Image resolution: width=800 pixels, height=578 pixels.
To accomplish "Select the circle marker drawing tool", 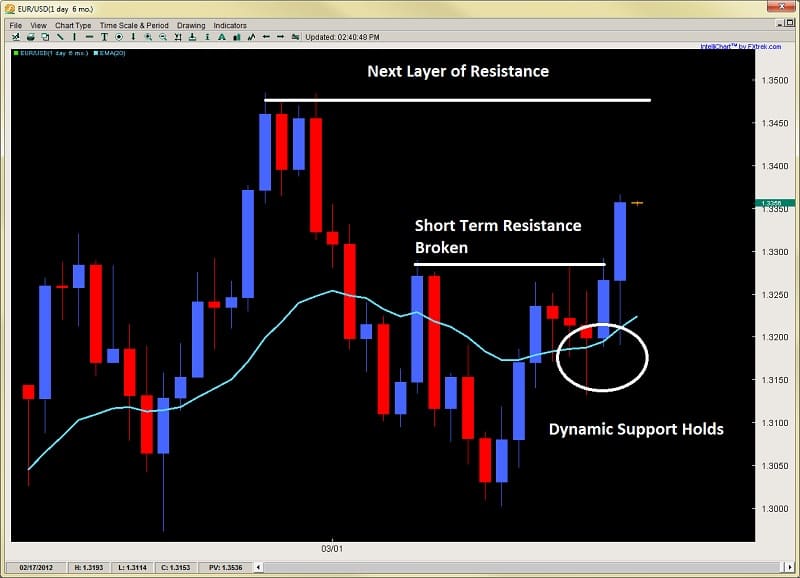I will point(119,37).
